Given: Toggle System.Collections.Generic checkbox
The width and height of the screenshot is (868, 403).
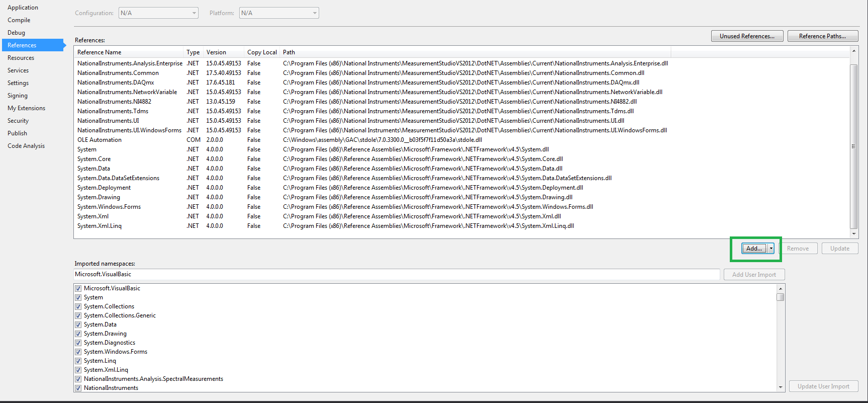Looking at the screenshot, I should pyautogui.click(x=78, y=316).
